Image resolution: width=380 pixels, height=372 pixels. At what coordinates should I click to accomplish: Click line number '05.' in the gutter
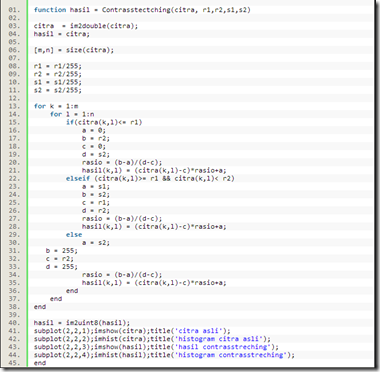(14, 42)
